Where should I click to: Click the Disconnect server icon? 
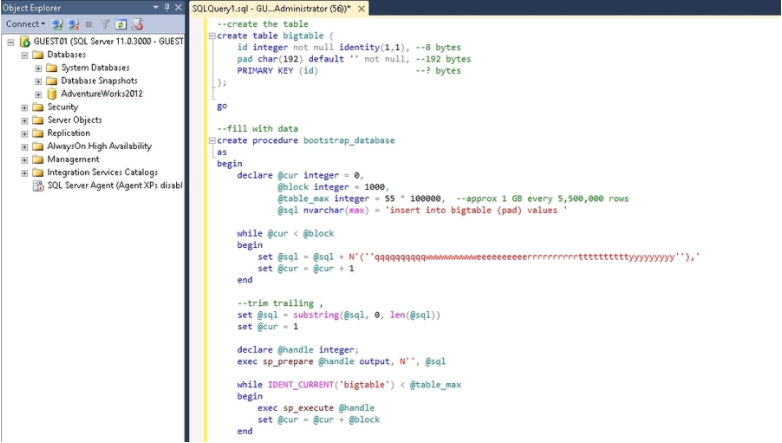point(73,24)
